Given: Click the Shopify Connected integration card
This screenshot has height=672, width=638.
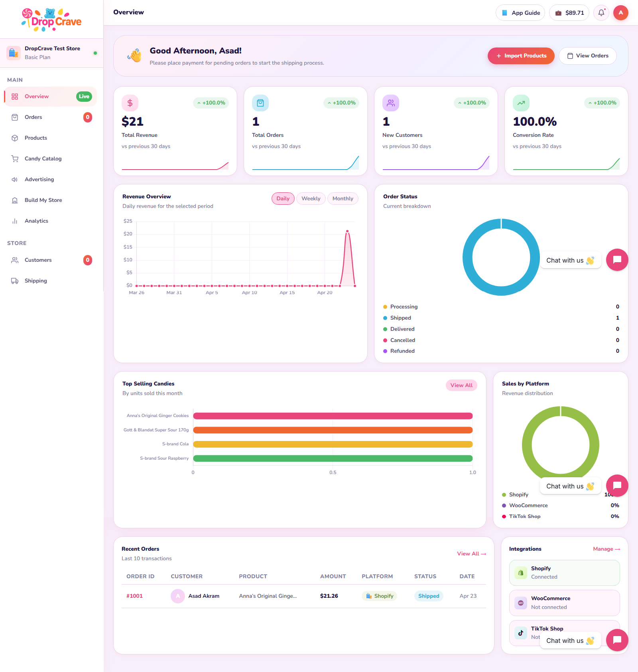Looking at the screenshot, I should point(565,573).
